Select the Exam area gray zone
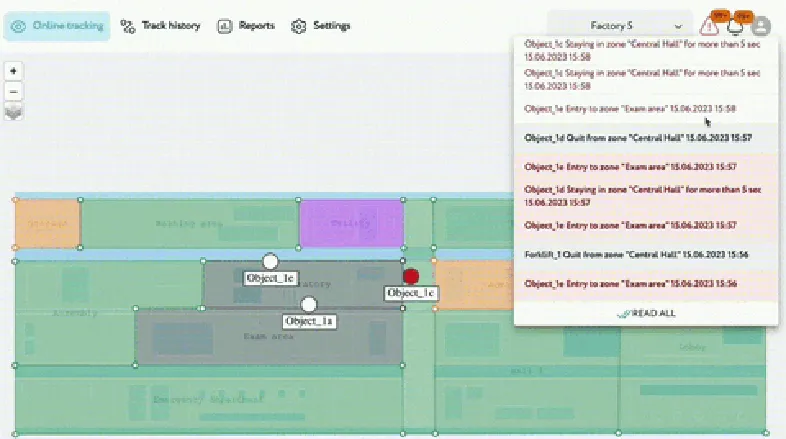The height and width of the screenshot is (439, 786). [269, 337]
